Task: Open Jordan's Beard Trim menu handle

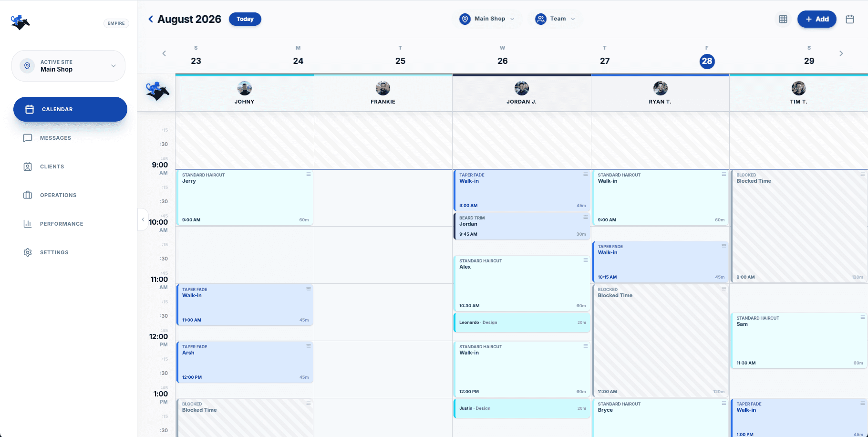Action: [x=586, y=218]
